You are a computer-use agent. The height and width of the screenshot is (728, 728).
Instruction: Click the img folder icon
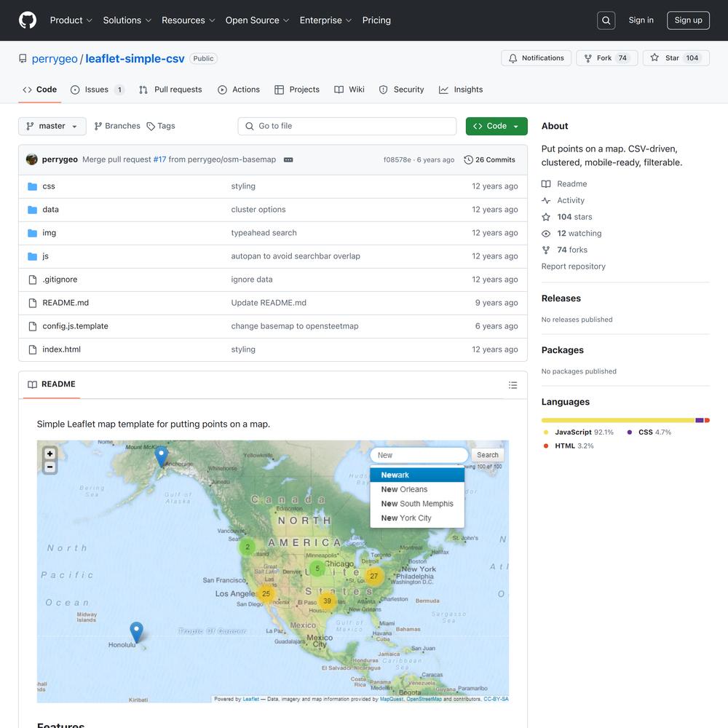tap(33, 233)
